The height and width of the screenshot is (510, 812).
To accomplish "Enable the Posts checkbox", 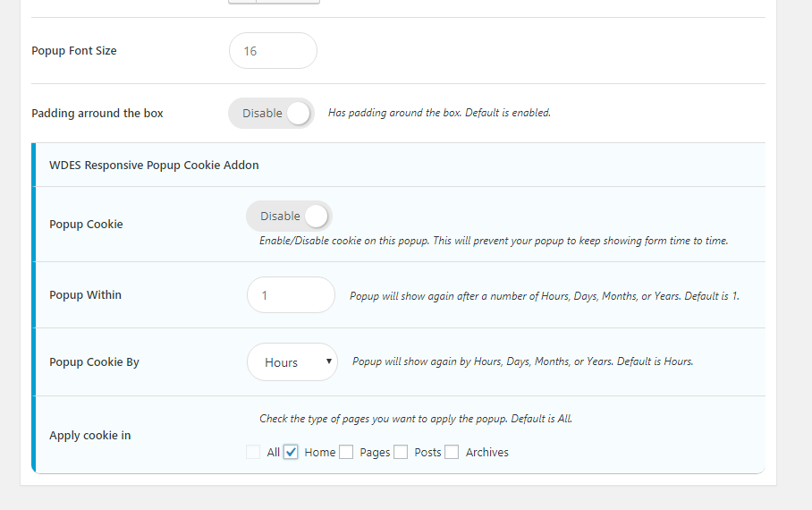I will [401, 453].
